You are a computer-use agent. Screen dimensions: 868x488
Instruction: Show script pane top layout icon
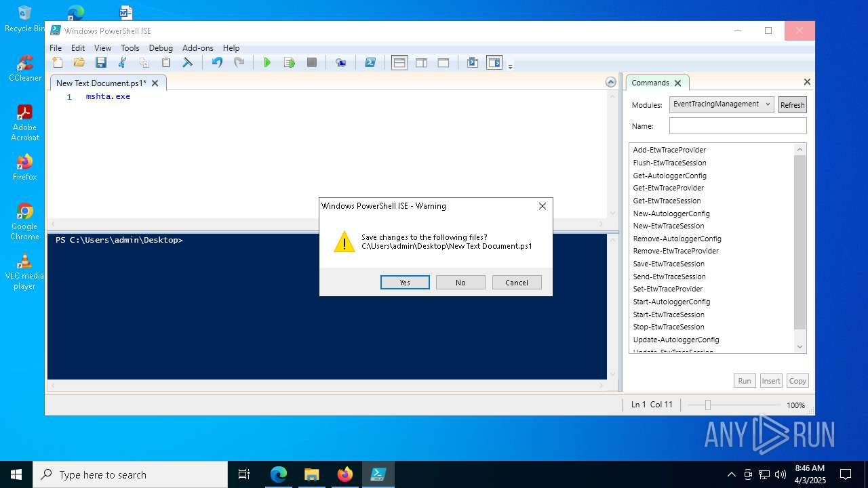coord(399,62)
